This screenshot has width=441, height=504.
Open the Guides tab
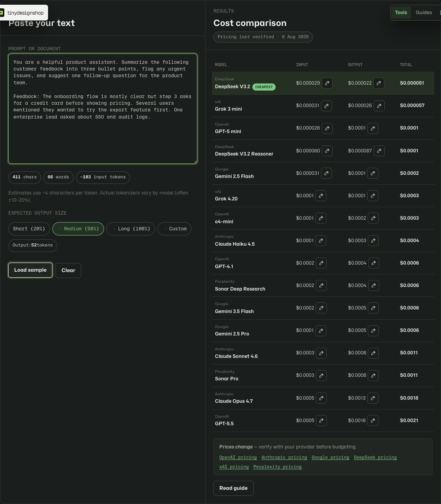click(x=424, y=13)
